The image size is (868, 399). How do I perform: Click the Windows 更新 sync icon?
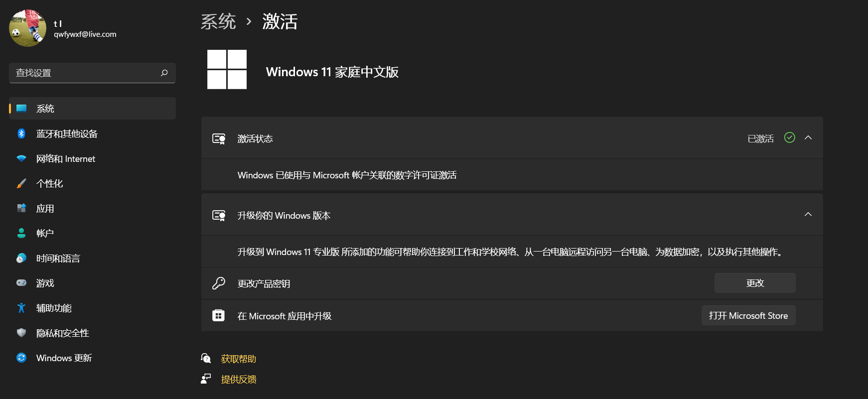(21, 358)
